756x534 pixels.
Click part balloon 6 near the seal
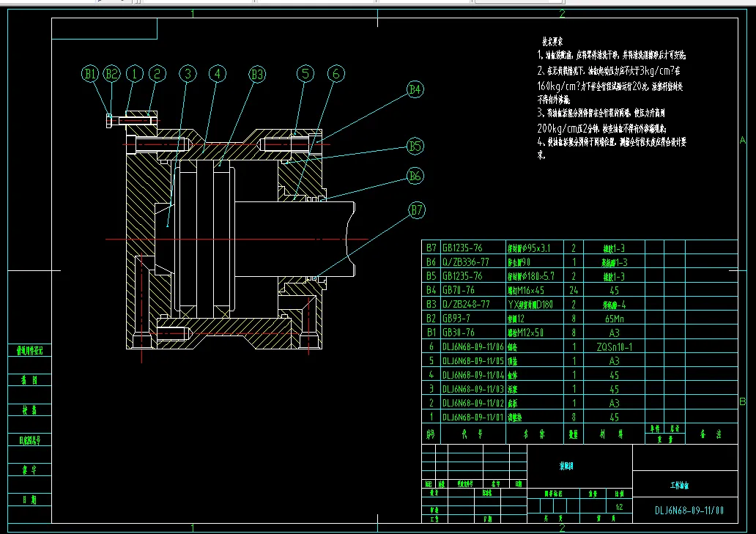(336, 73)
